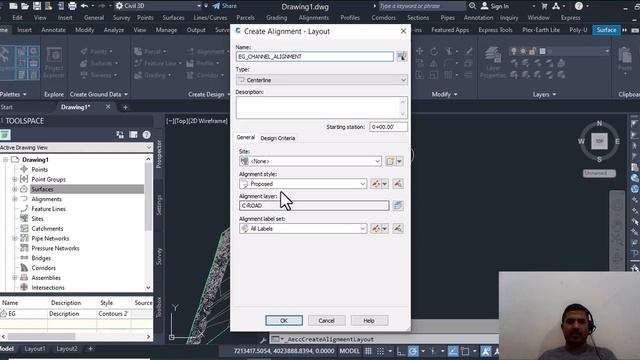Click the Help question mark icon in title bar
Screen dimensions: 640x360
[x=579, y=6]
